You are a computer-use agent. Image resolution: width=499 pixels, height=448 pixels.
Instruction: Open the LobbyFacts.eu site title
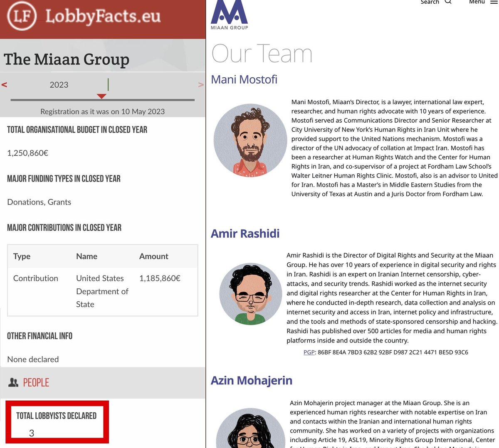(103, 16)
